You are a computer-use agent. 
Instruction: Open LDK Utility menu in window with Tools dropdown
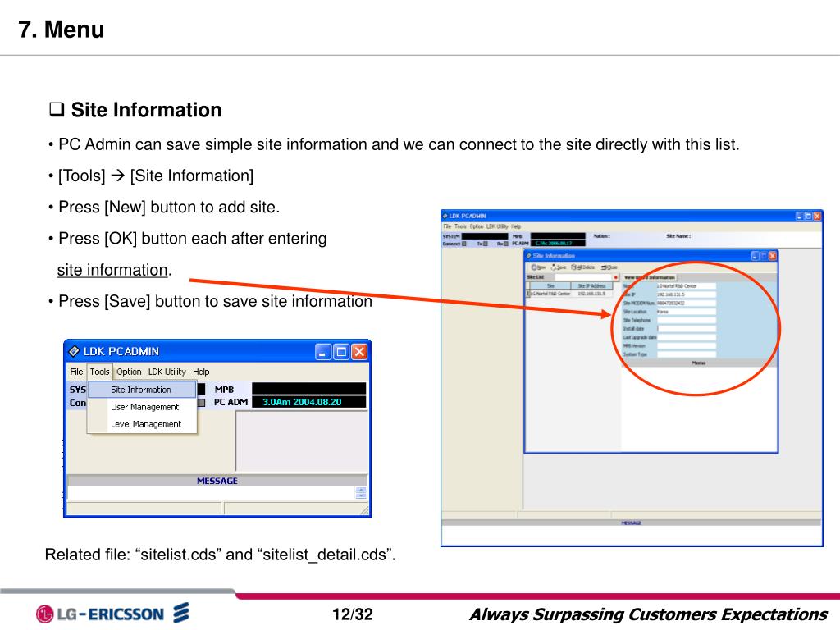[167, 372]
